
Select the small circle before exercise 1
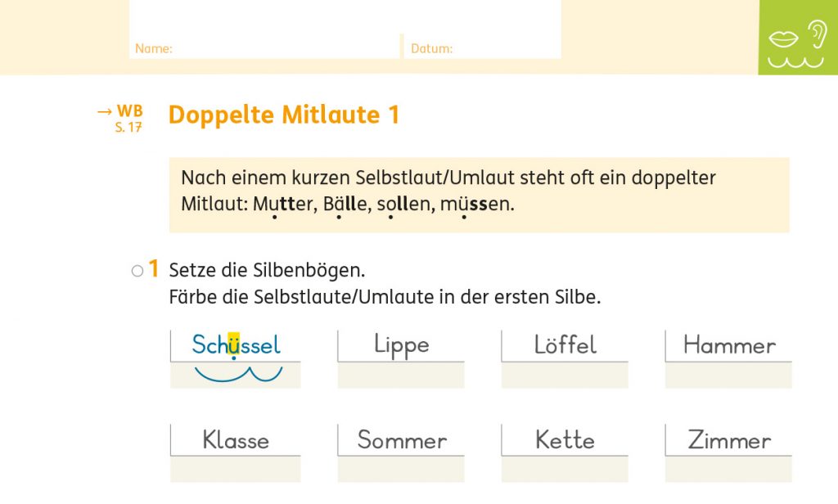(x=137, y=271)
